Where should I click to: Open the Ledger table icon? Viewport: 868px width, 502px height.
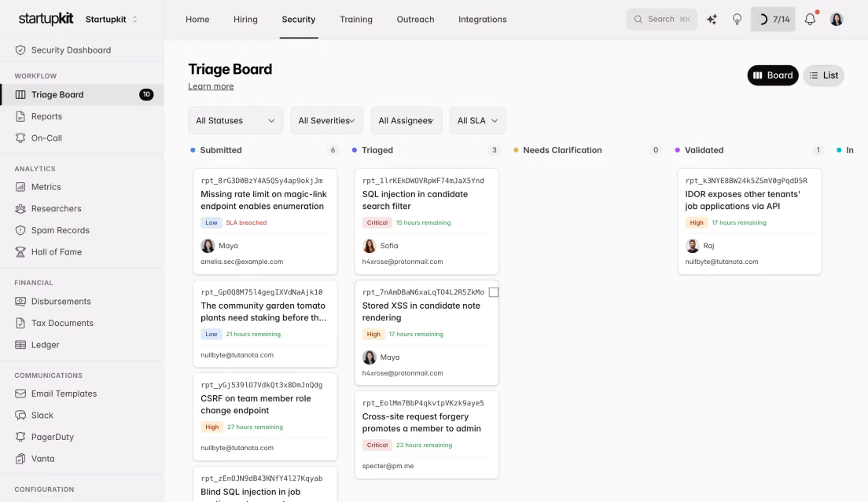coord(20,344)
